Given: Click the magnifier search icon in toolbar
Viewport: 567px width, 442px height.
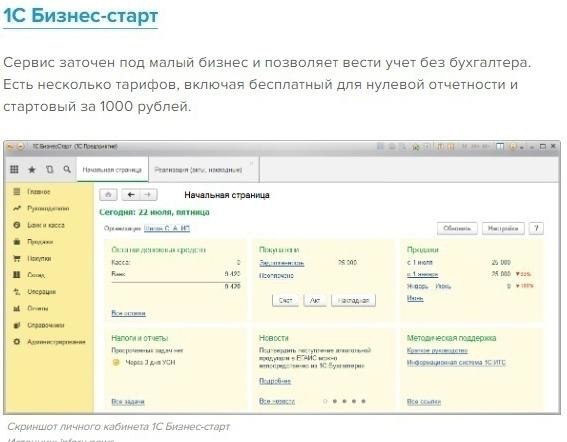Looking at the screenshot, I should pos(67,169).
